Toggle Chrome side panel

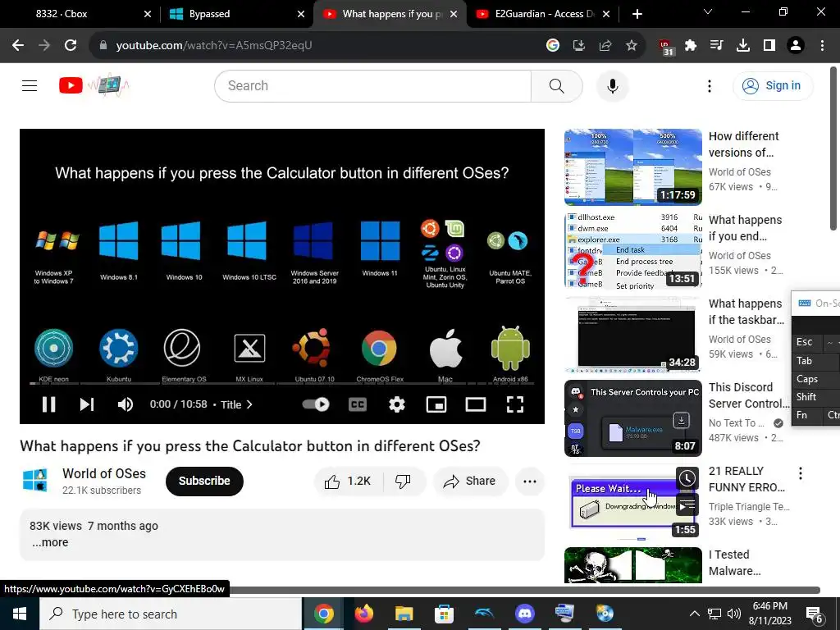pos(769,46)
